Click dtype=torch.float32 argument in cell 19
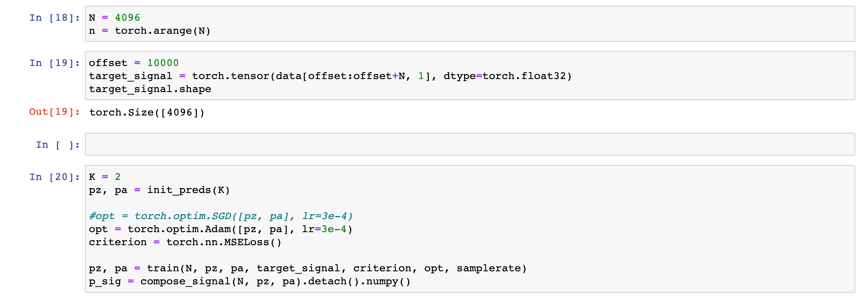Image resolution: width=868 pixels, height=297 pixels. click(504, 76)
